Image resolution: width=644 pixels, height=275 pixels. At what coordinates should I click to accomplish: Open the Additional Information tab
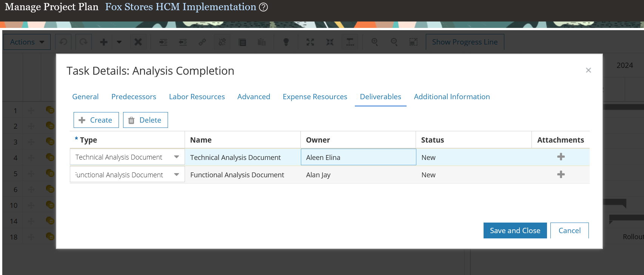pyautogui.click(x=451, y=97)
